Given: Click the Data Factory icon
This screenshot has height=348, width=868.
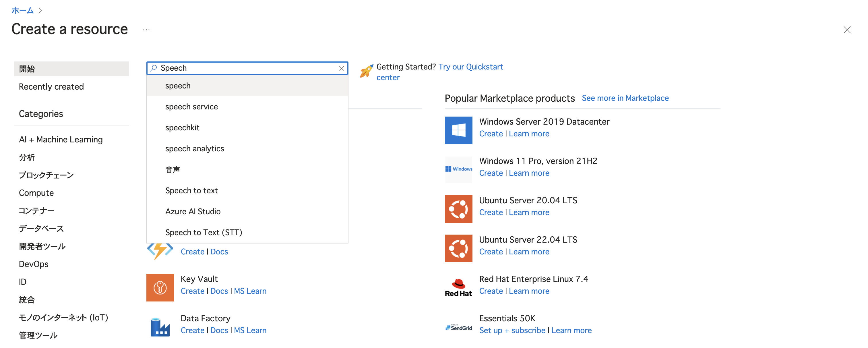Looking at the screenshot, I should [160, 326].
